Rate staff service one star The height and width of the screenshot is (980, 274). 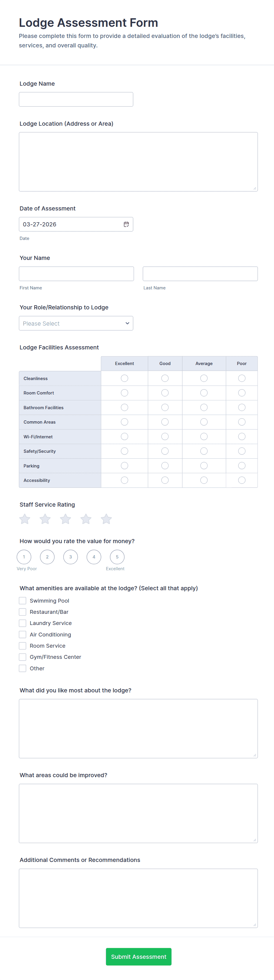[x=25, y=519]
